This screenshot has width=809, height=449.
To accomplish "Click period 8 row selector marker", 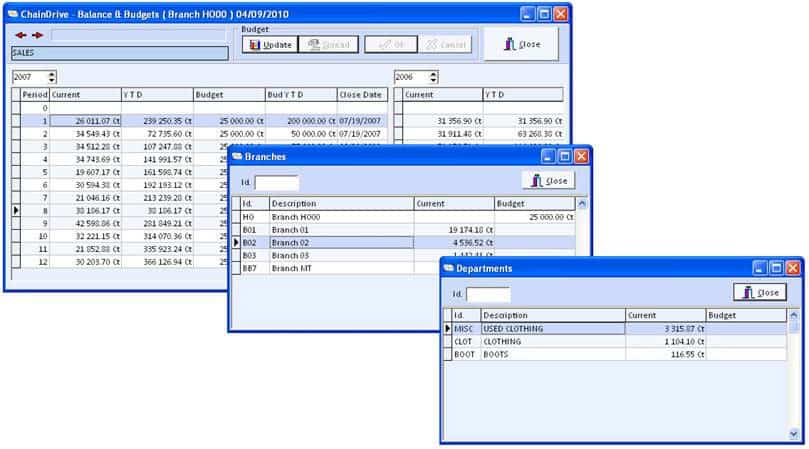I will pyautogui.click(x=16, y=211).
